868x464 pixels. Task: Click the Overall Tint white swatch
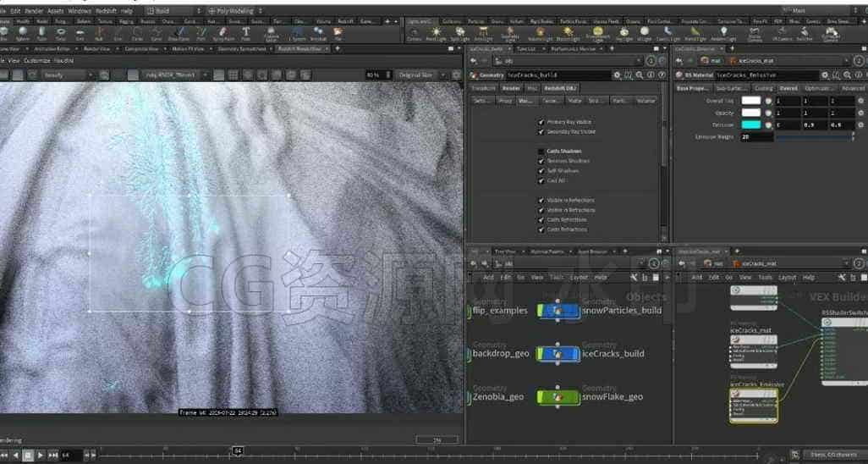(751, 101)
